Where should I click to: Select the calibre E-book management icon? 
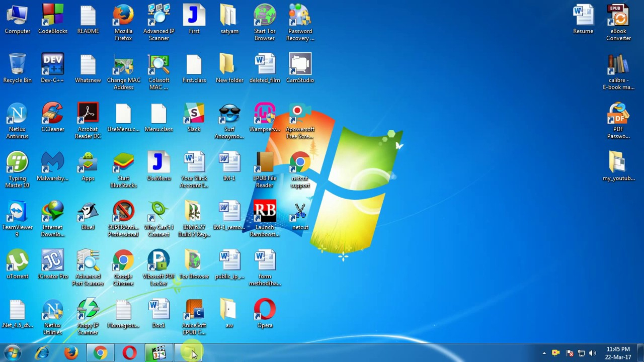(x=618, y=72)
